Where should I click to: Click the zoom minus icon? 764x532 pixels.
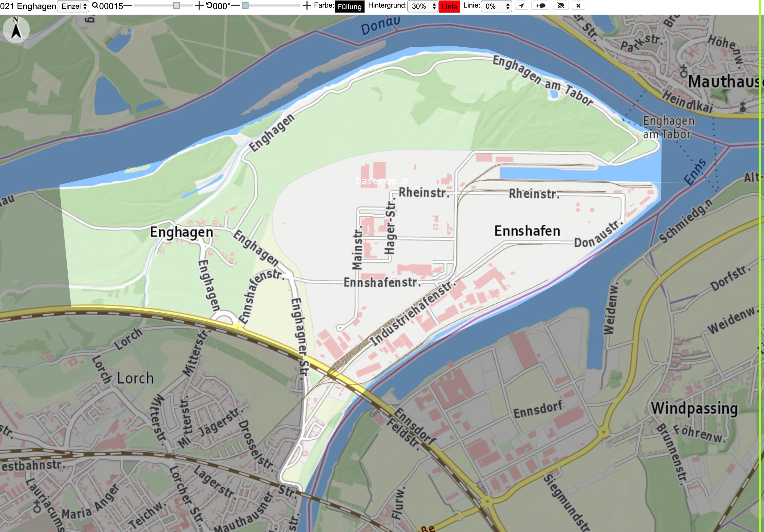click(x=128, y=6)
